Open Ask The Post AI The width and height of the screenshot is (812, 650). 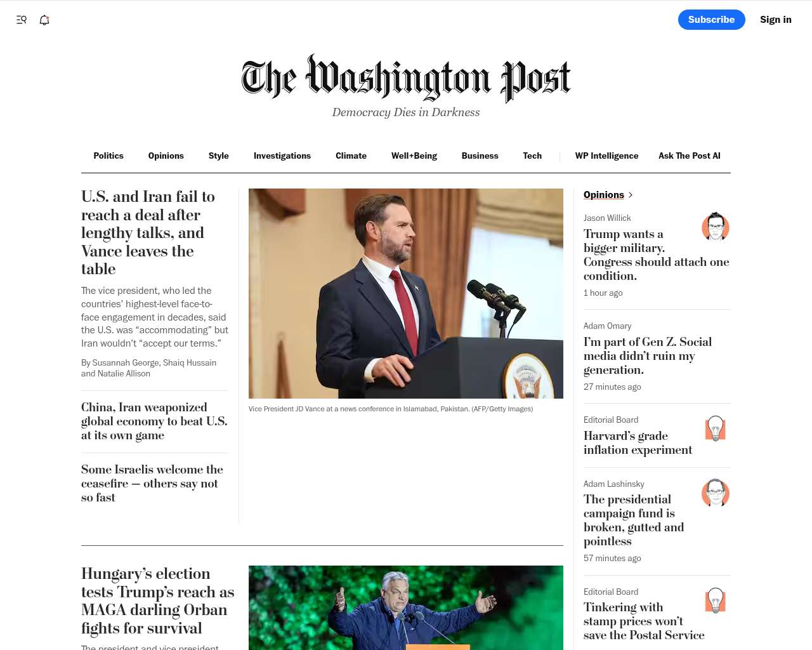[690, 156]
